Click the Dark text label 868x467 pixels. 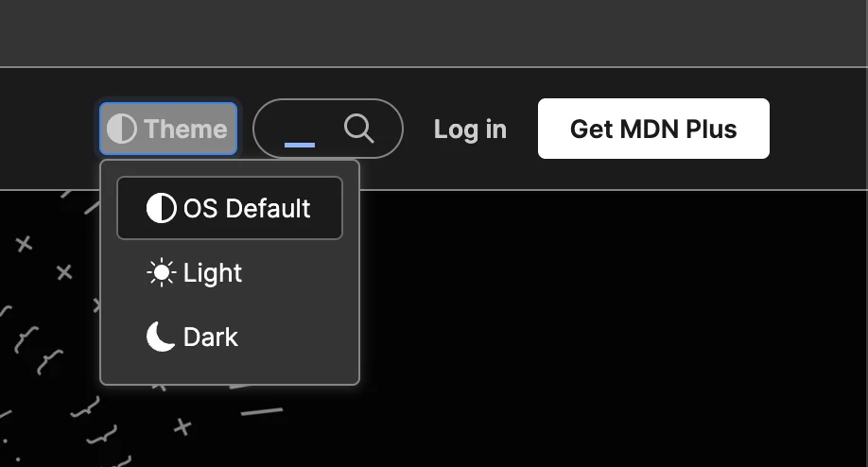coord(210,337)
